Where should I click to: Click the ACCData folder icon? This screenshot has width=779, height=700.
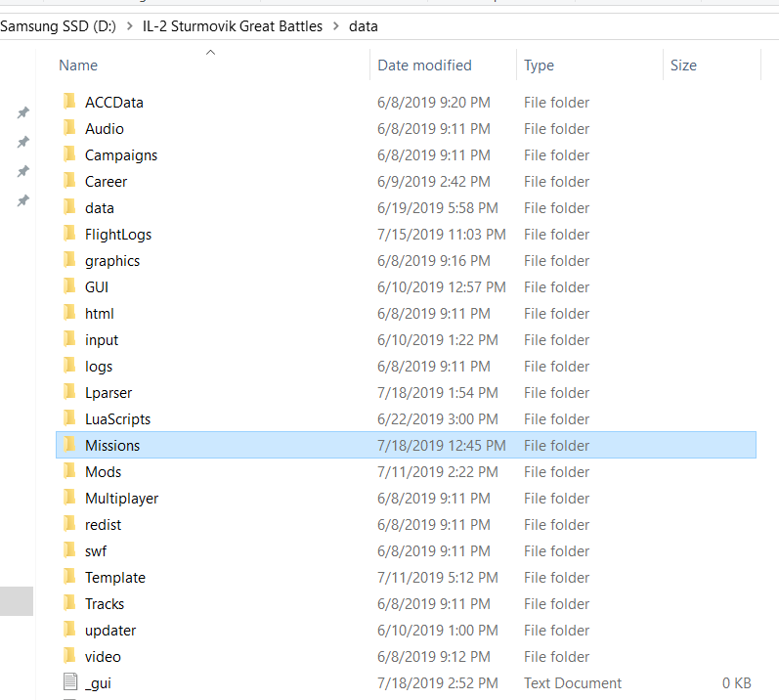(x=70, y=102)
